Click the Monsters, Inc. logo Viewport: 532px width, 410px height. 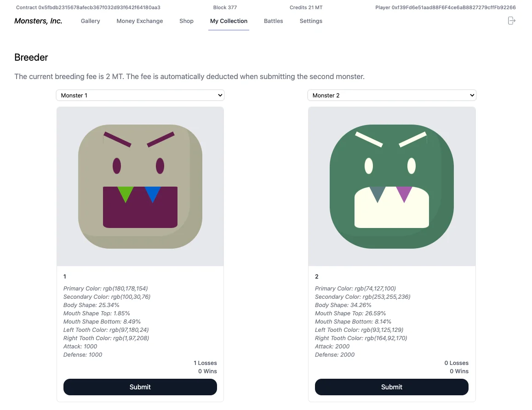pyautogui.click(x=38, y=21)
